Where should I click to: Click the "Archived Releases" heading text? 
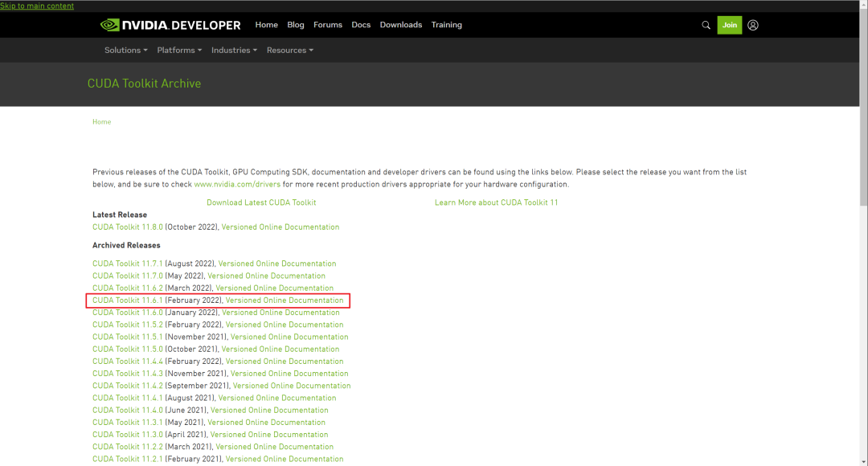[126, 245]
